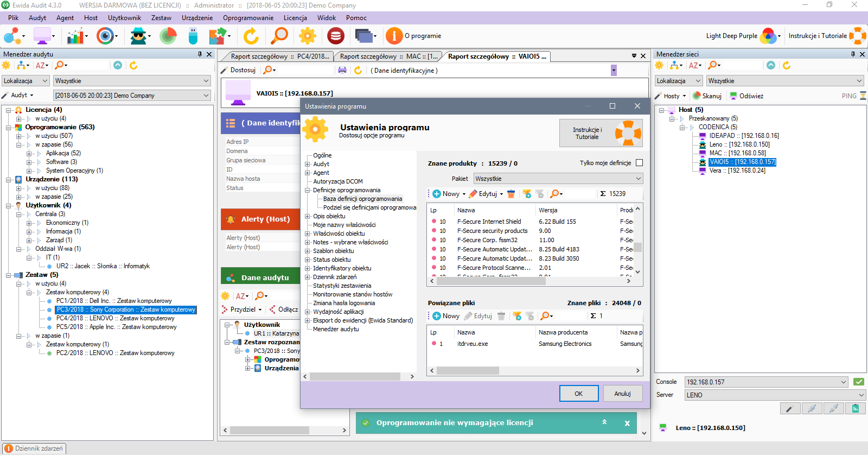Open the Pakiet 'Wszystkie' dropdown
This screenshot has height=455, width=868.
pos(558,179)
